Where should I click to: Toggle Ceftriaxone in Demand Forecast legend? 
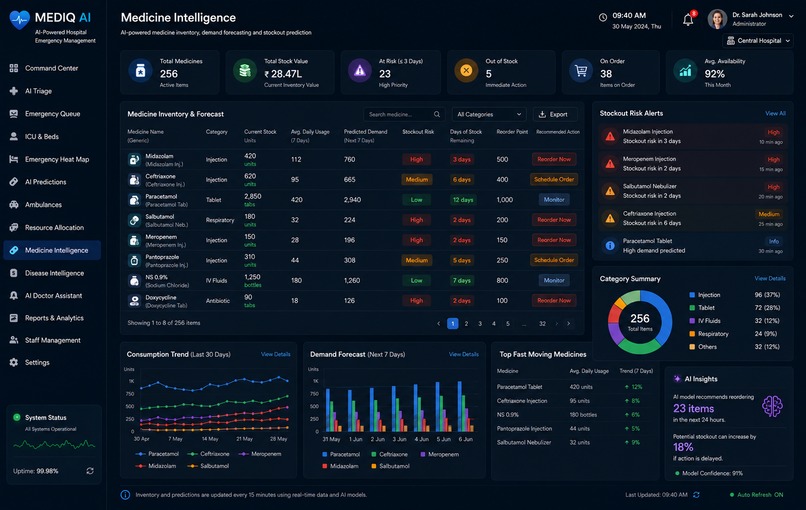click(389, 454)
